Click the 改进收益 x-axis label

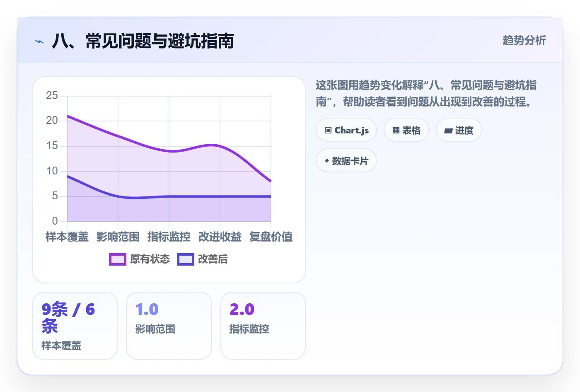[x=220, y=237]
